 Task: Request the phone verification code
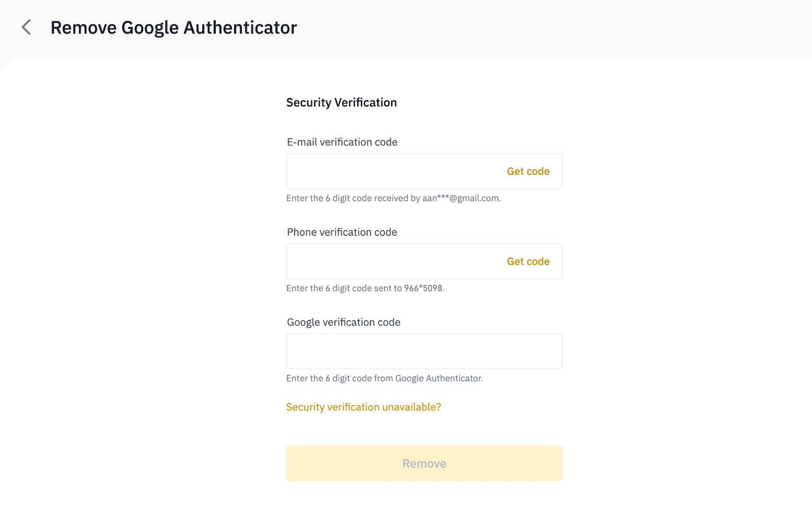(x=528, y=262)
